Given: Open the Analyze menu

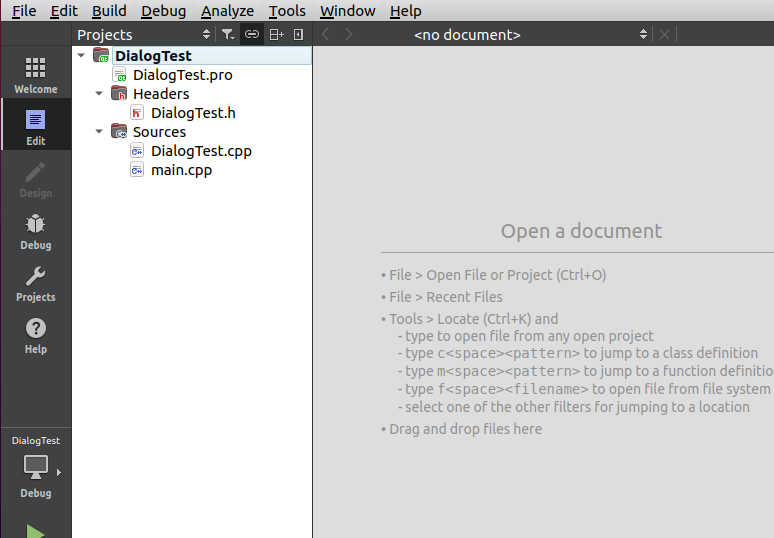Looking at the screenshot, I should 227,11.
